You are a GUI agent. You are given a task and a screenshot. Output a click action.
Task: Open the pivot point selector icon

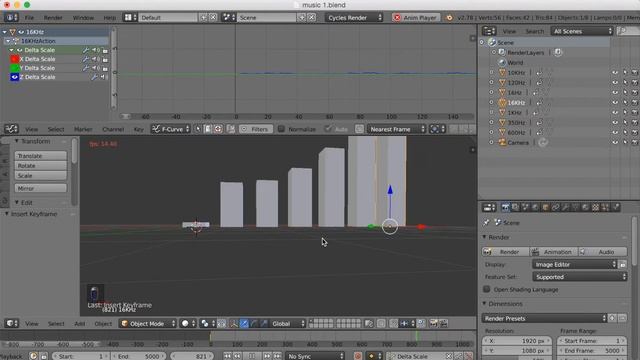click(208, 323)
